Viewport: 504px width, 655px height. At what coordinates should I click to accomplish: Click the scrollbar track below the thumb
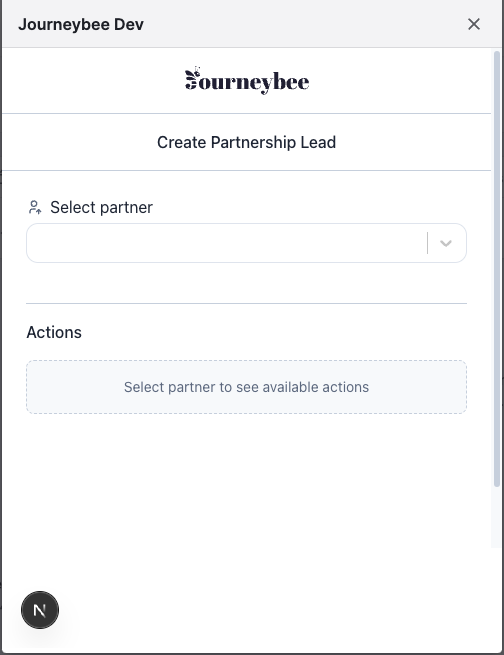click(x=496, y=517)
